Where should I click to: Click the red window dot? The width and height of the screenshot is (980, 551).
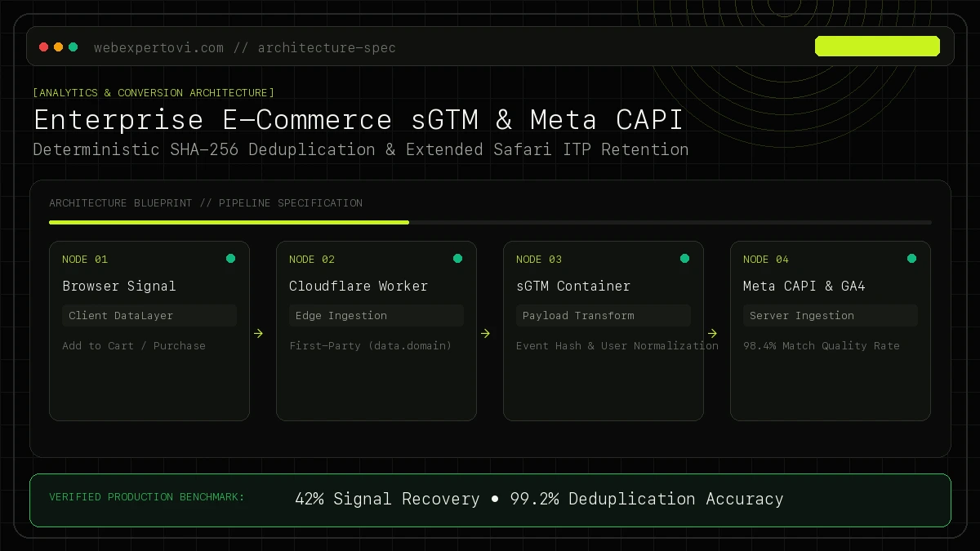coord(44,47)
